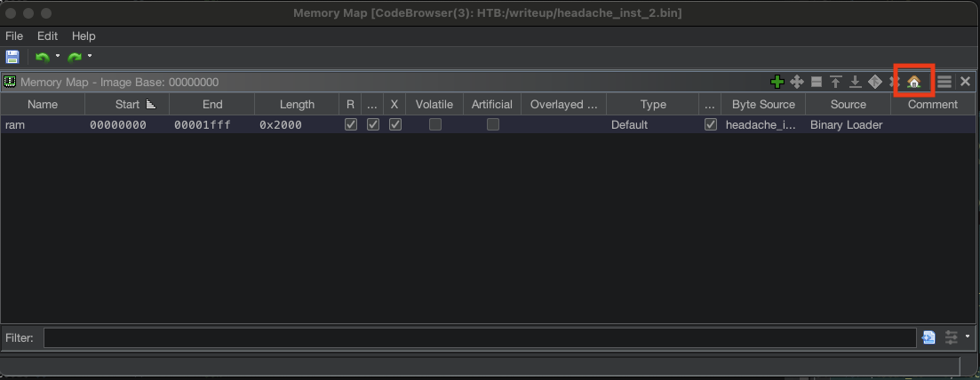Open the Memory Map panel hamburger menu

944,82
